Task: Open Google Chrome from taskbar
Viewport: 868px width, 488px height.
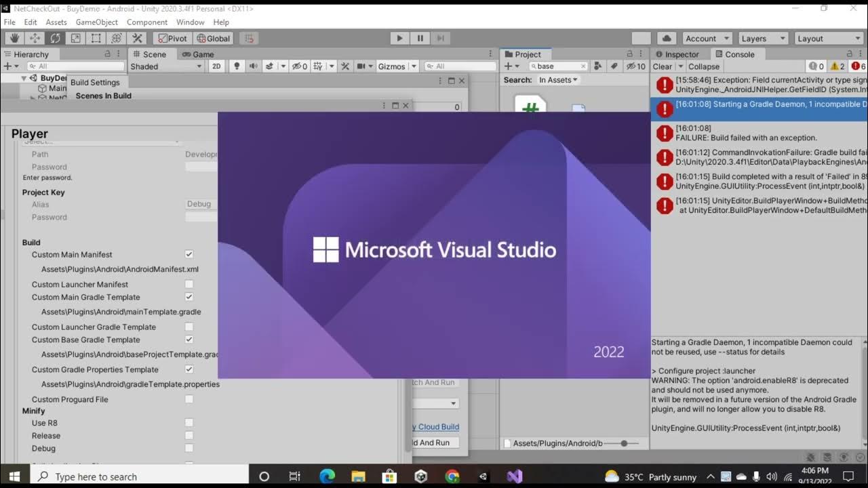Action: tap(452, 476)
